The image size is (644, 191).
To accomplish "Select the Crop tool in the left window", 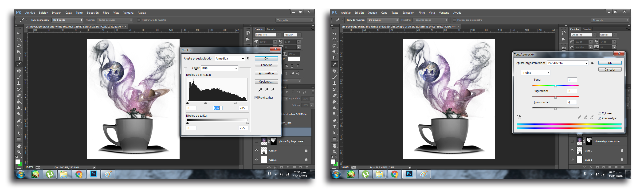I will 19,58.
